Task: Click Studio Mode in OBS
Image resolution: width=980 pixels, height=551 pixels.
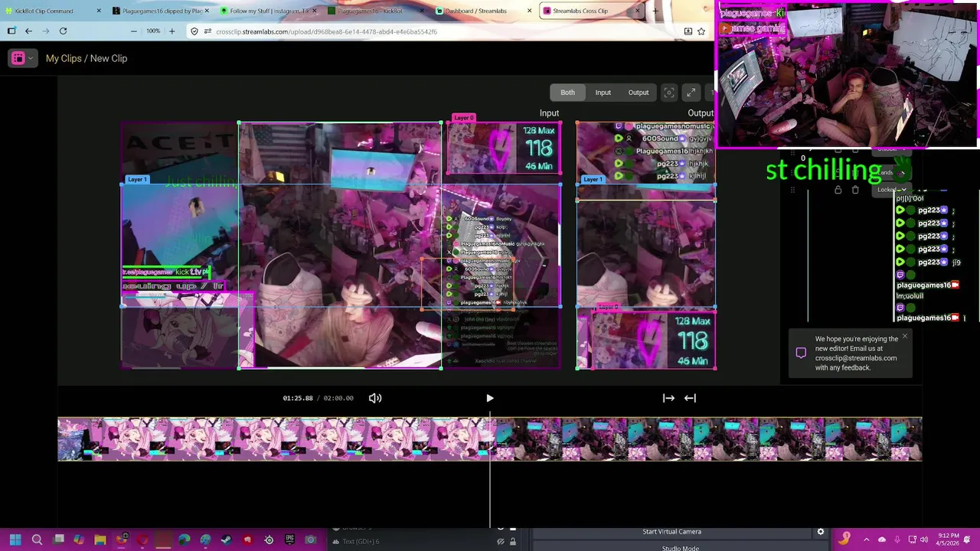Action: click(x=680, y=548)
